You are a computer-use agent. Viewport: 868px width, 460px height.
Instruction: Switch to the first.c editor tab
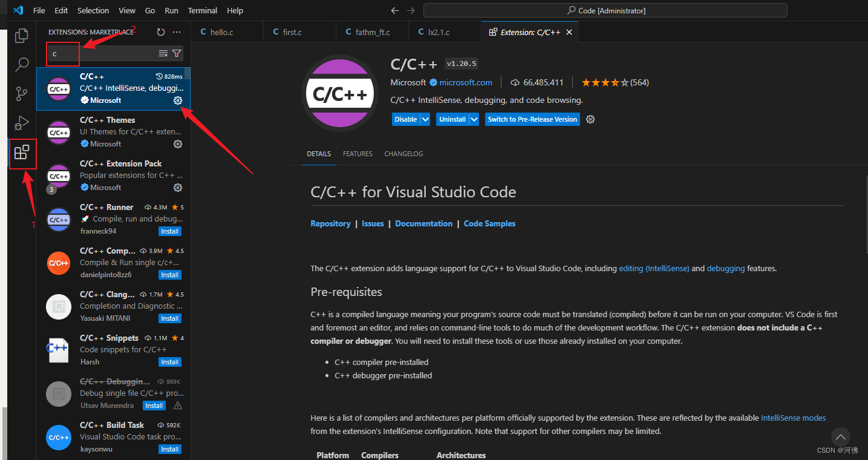299,32
